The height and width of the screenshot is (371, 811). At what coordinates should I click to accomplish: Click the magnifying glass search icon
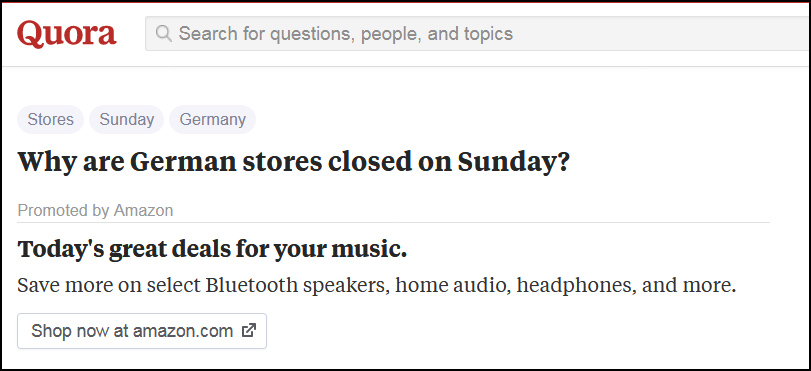(163, 34)
